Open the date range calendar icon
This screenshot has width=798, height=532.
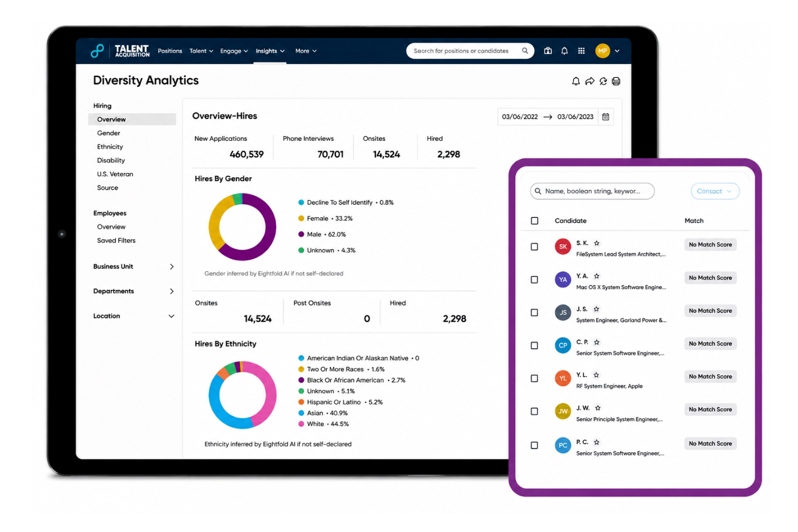pyautogui.click(x=606, y=116)
